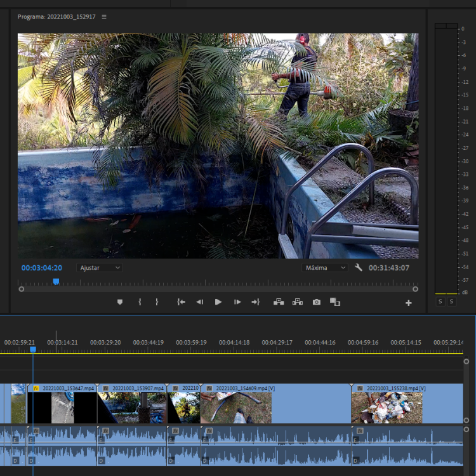Open the Comparison View icon

(x=335, y=302)
